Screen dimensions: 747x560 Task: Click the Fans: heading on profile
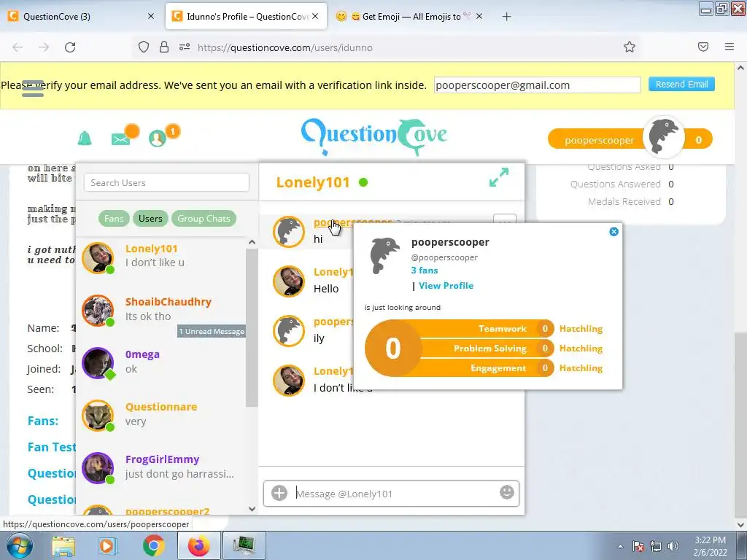pyautogui.click(x=43, y=421)
